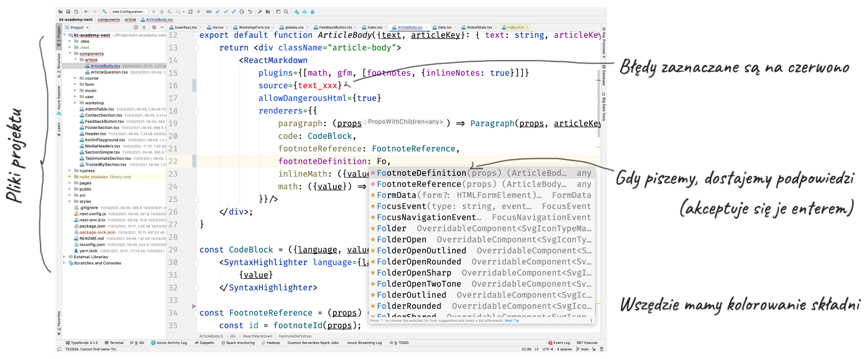Viewport: 868px width, 359px height.
Task: Open the Terminal tool window tab
Action: tap(114, 343)
